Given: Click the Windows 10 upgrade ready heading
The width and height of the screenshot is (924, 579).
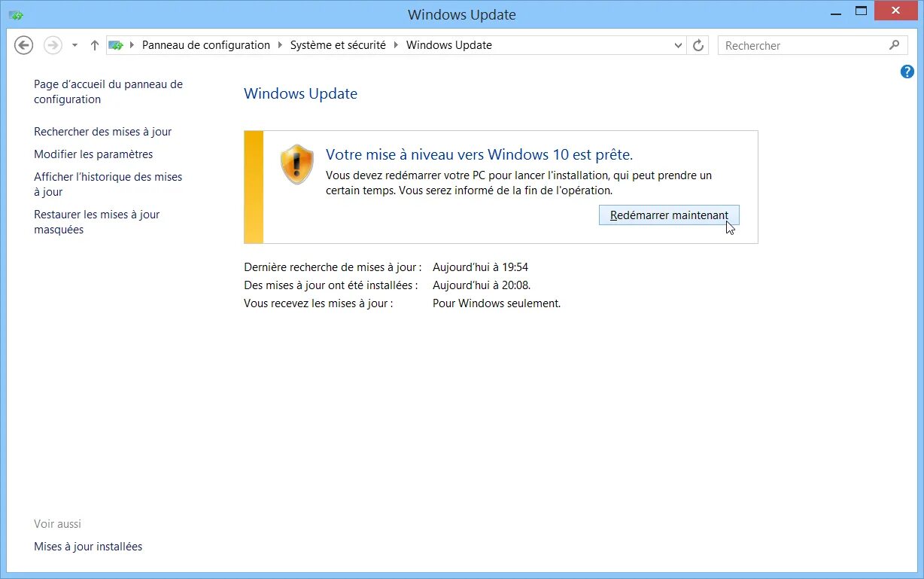Looking at the screenshot, I should [x=479, y=154].
